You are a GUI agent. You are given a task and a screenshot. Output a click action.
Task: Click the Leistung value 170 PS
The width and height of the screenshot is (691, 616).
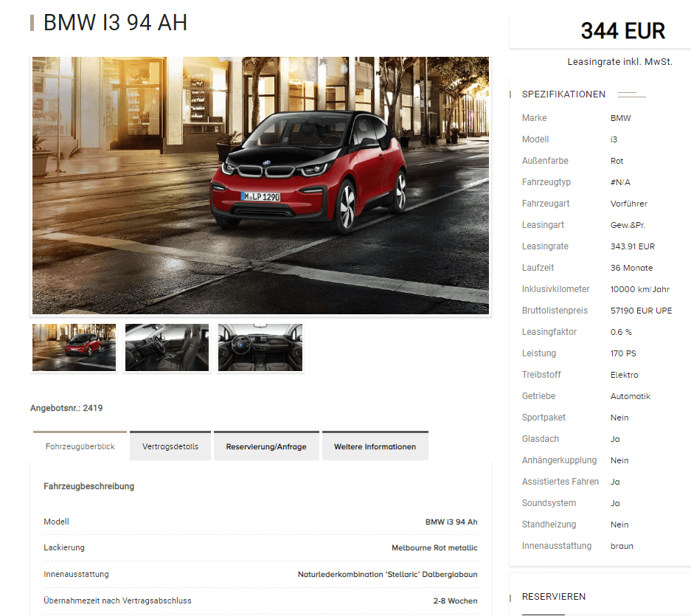[x=623, y=353]
